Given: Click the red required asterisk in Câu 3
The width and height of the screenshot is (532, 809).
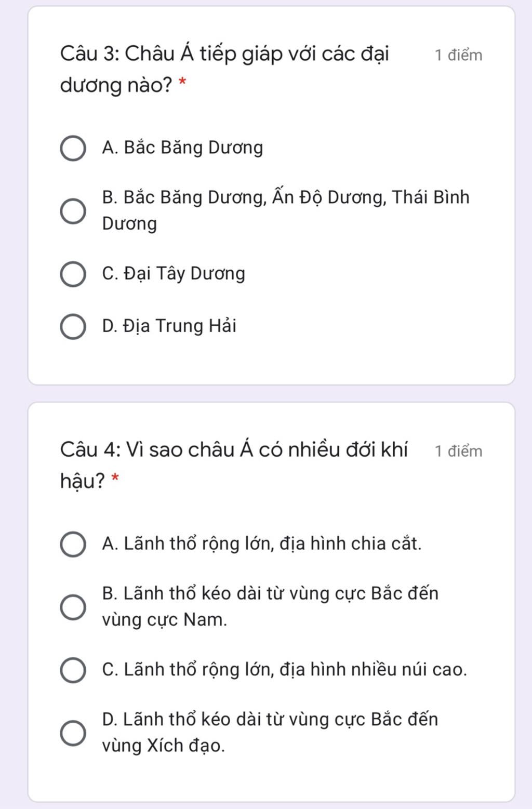Looking at the screenshot, I should point(182,82).
